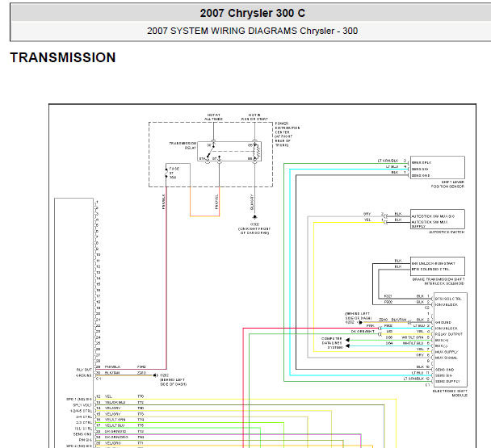Click '2007 SYSTEM WIRING DIAGRAMS Chrysler - 300' subtitle
This screenshot has width=491, height=448.
point(253,31)
